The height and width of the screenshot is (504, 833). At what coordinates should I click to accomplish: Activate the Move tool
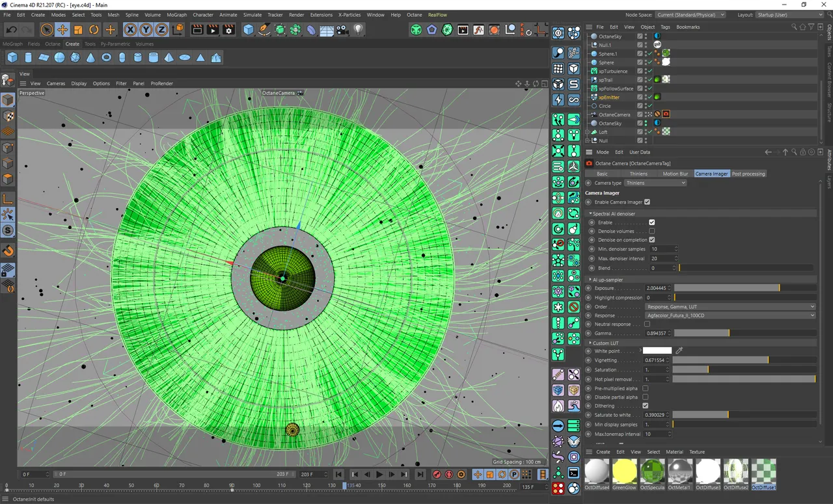point(62,29)
